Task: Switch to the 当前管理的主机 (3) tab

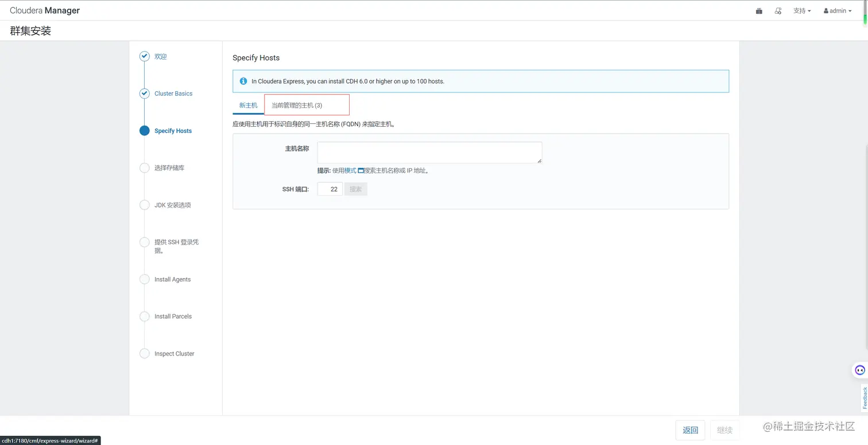Action: [297, 106]
